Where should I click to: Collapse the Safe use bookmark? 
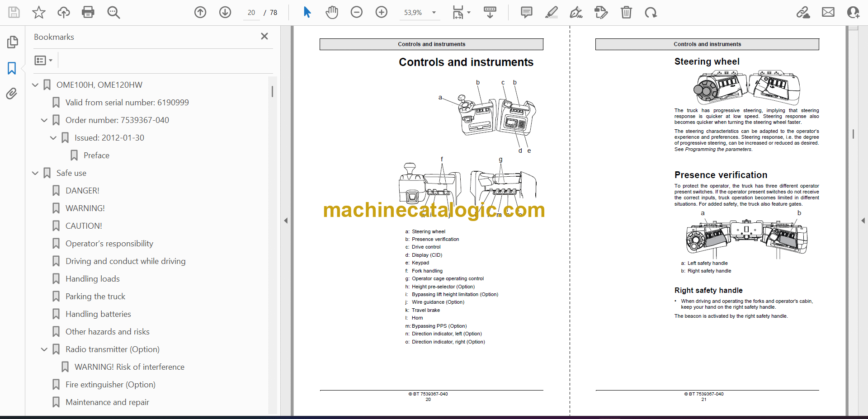click(35, 173)
